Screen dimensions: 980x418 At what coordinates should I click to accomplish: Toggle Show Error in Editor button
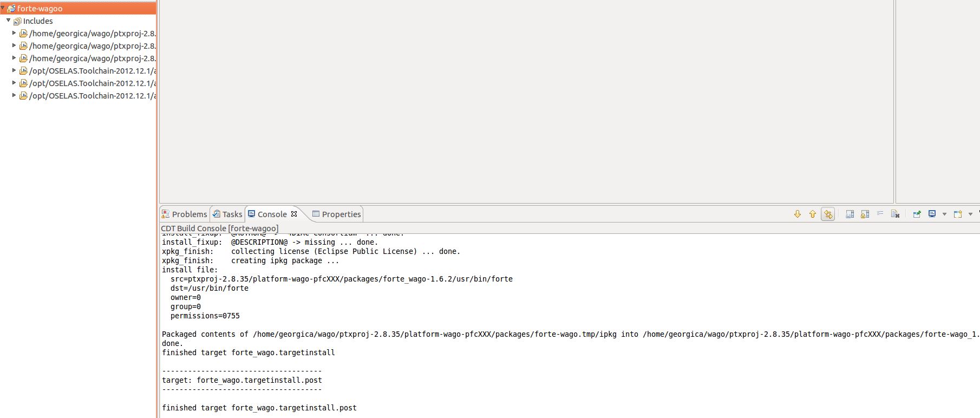coord(828,214)
